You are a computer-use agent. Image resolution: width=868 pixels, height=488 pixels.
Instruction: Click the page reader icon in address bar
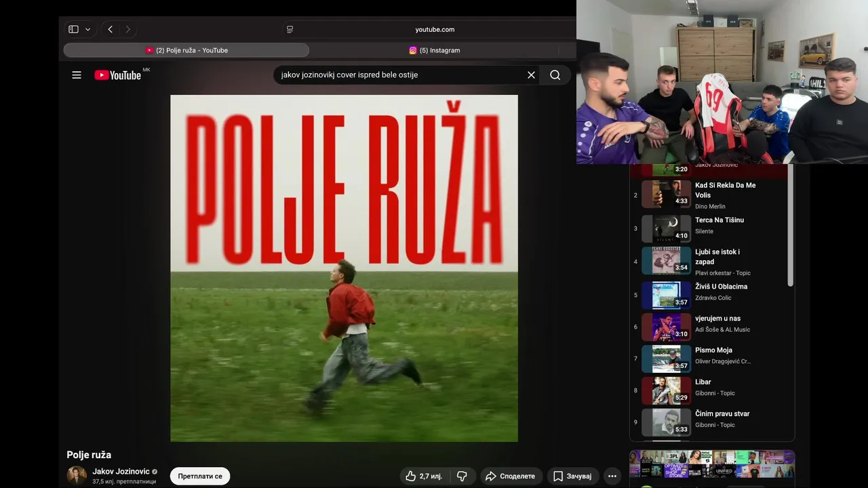click(x=290, y=29)
